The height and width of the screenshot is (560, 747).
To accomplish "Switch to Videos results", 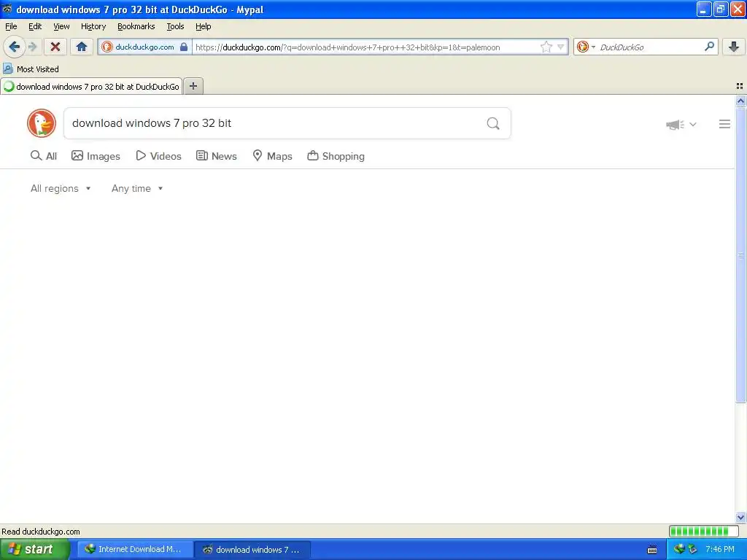I will [158, 156].
